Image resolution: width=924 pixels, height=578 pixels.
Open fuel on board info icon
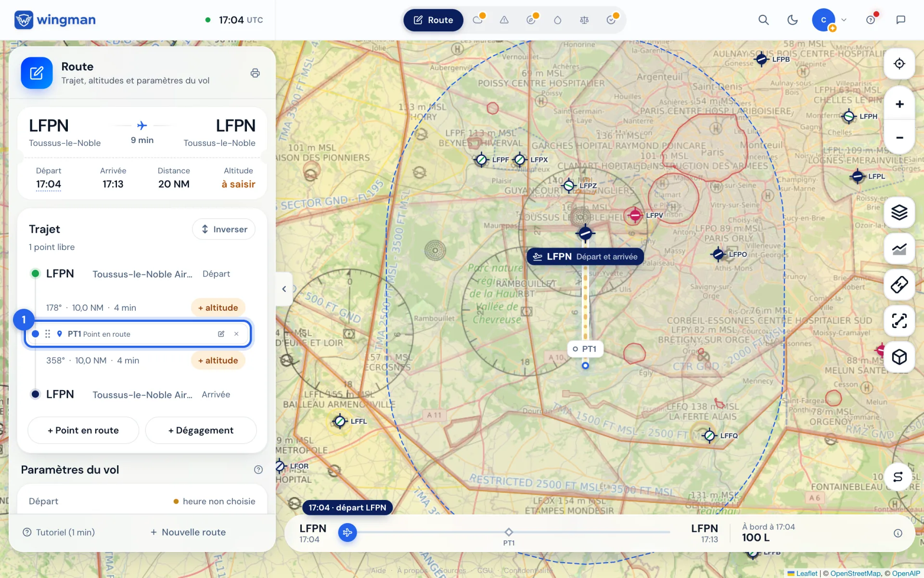[898, 533]
